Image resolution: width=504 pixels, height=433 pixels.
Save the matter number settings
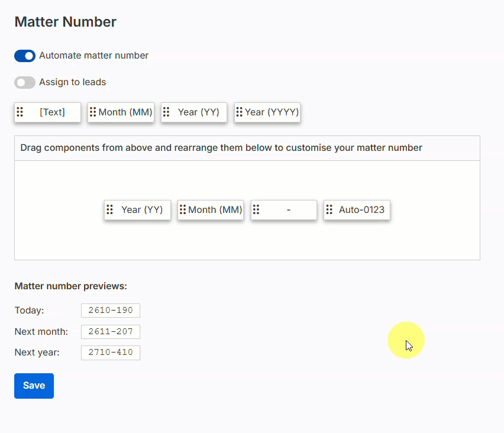pos(34,386)
